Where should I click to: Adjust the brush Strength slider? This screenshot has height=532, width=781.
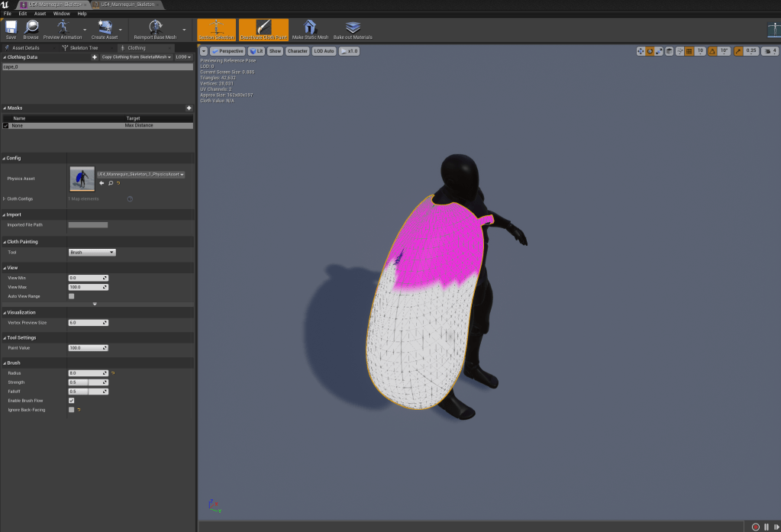[x=88, y=382]
